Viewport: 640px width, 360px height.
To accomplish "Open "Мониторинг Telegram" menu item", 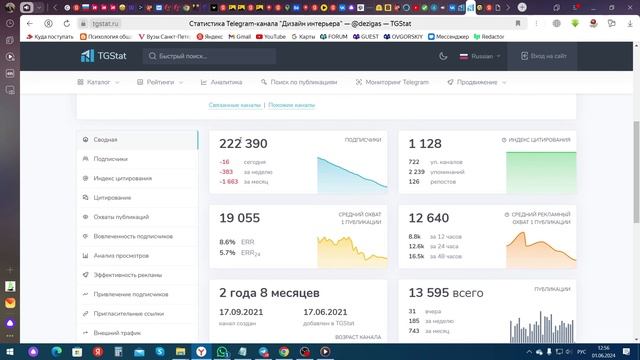I will coord(392,82).
